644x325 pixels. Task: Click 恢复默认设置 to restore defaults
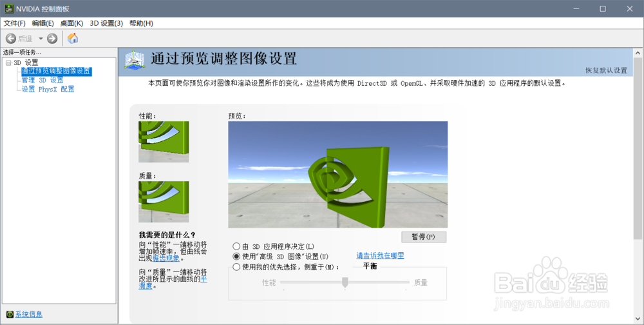coord(606,70)
